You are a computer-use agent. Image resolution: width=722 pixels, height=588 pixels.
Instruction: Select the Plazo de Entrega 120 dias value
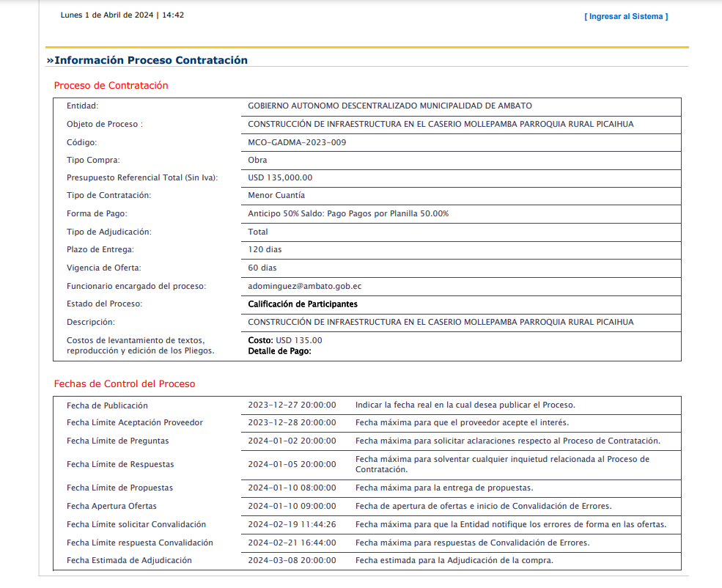click(x=265, y=249)
